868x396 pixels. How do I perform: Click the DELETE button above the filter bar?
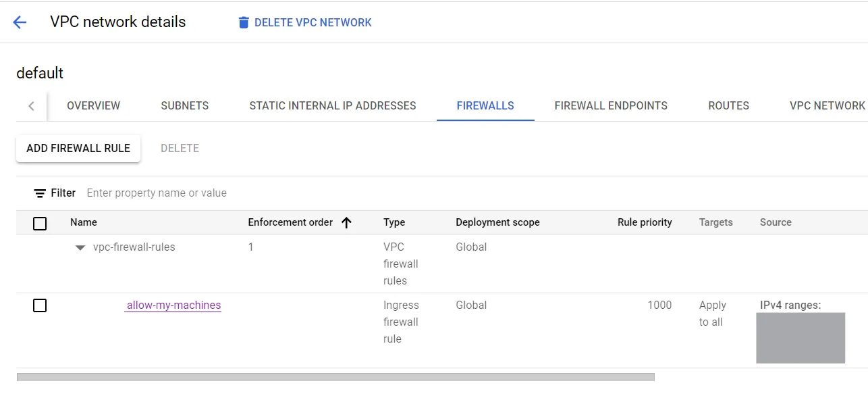[x=180, y=148]
